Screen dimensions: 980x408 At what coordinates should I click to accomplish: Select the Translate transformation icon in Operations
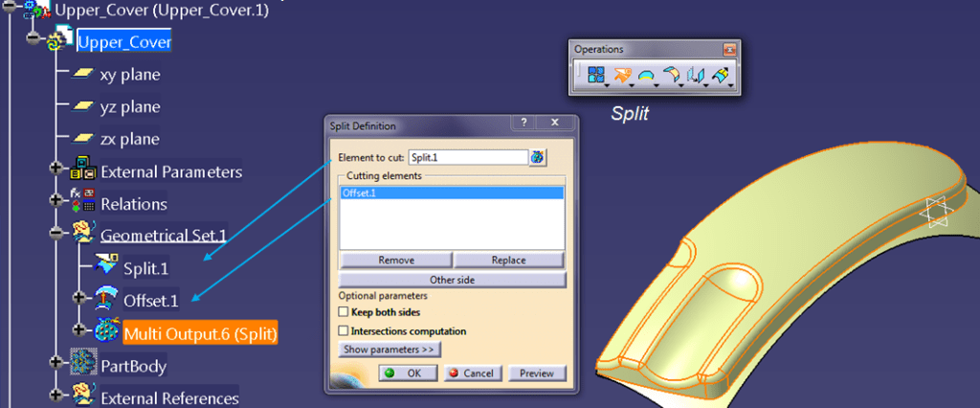(x=696, y=75)
